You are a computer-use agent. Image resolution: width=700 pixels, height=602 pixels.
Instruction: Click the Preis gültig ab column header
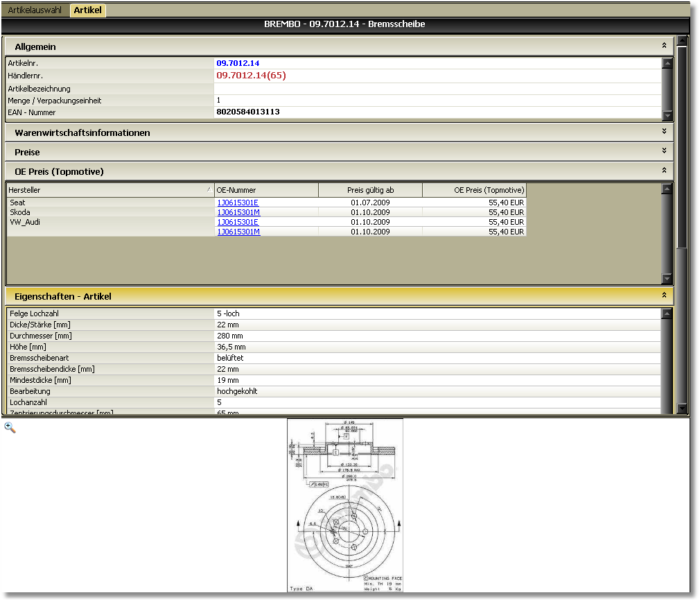370,190
